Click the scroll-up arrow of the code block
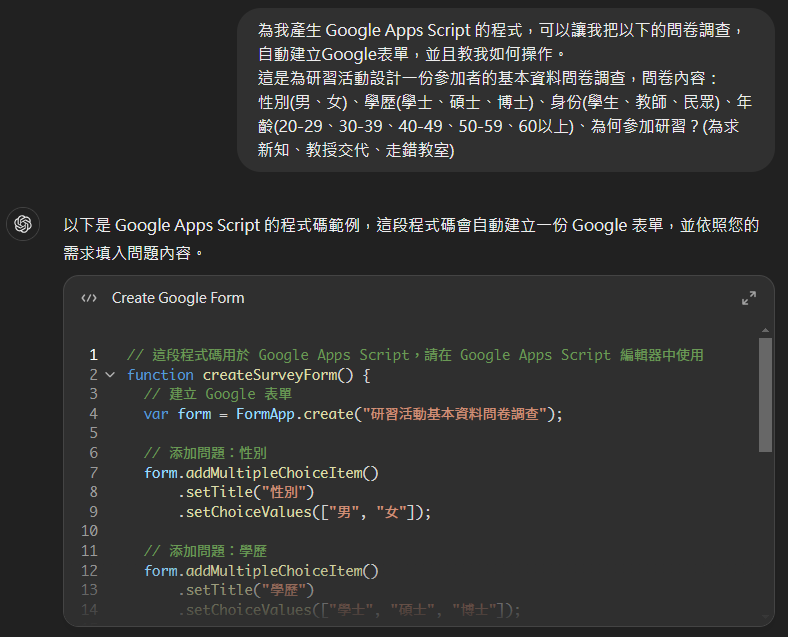788x637 pixels. pyautogui.click(x=765, y=330)
